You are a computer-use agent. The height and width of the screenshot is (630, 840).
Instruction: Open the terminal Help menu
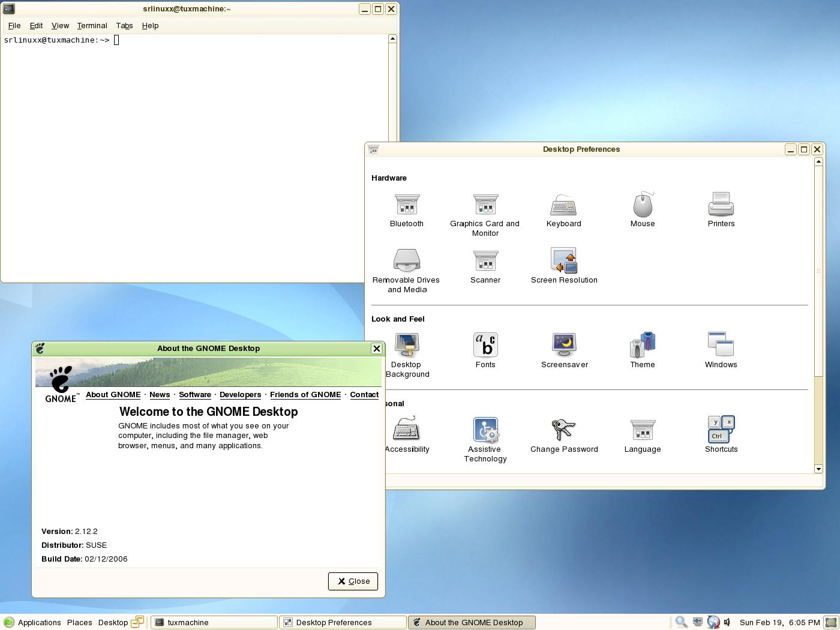tap(150, 26)
